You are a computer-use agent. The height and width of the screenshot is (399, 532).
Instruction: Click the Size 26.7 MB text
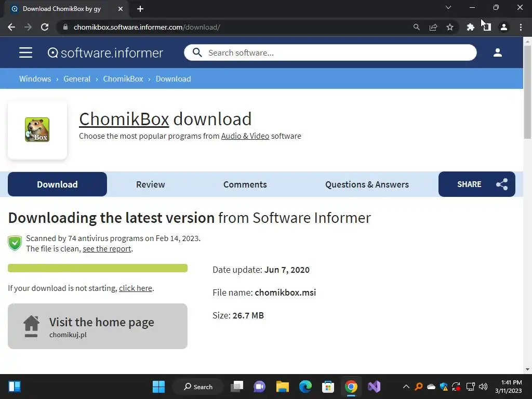coord(238,315)
